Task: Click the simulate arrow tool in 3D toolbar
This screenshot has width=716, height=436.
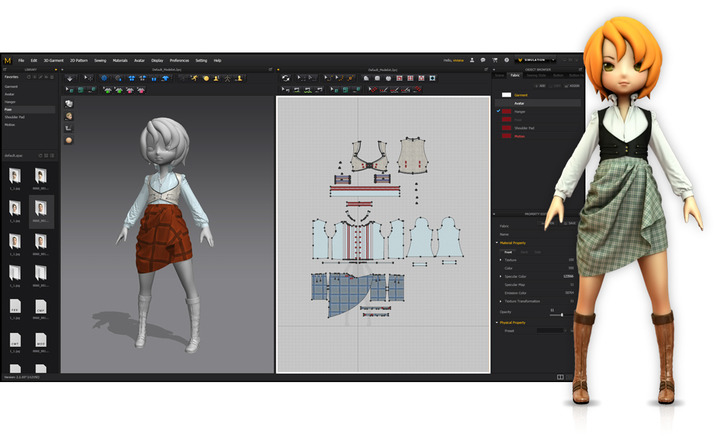Action: point(72,77)
